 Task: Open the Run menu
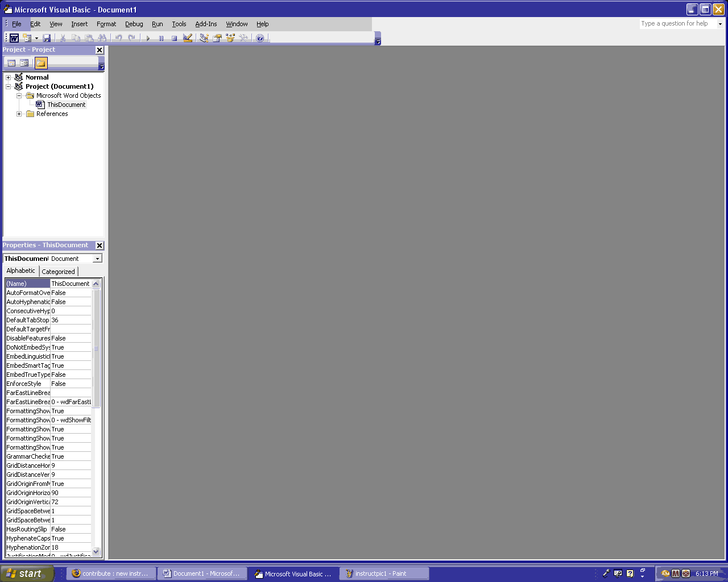[158, 24]
